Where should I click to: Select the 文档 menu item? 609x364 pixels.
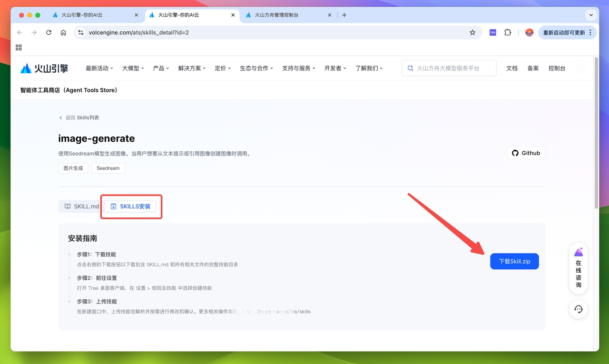(511, 68)
